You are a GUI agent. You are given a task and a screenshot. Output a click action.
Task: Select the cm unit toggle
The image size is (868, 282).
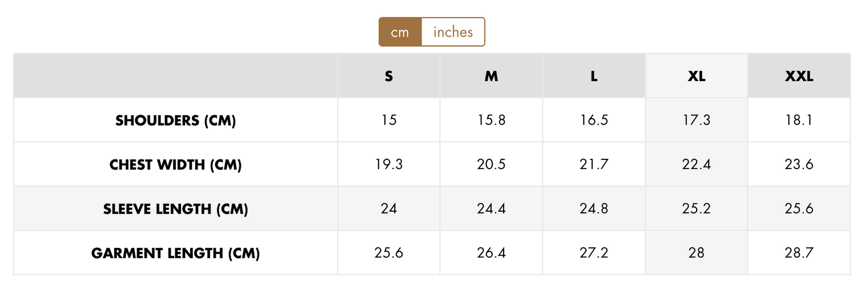(400, 32)
